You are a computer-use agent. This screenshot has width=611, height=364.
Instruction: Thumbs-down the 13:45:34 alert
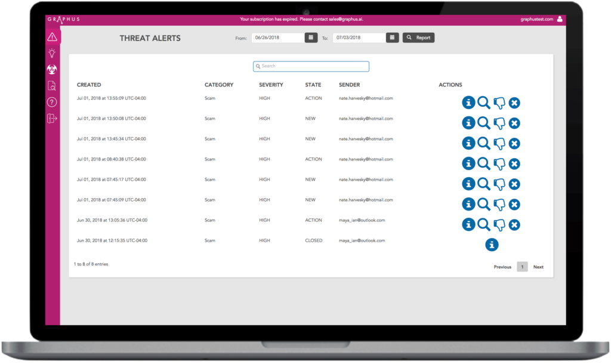(x=499, y=143)
